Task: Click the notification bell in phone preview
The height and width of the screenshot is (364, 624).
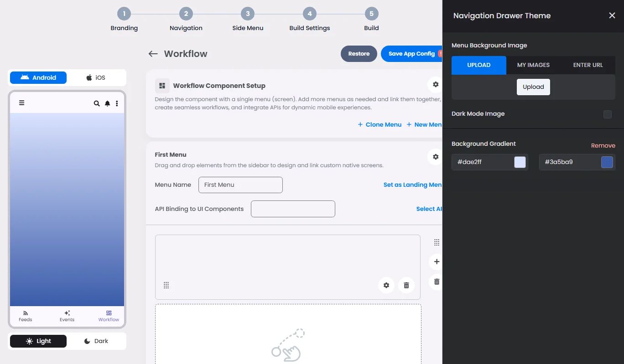Action: [x=107, y=103]
